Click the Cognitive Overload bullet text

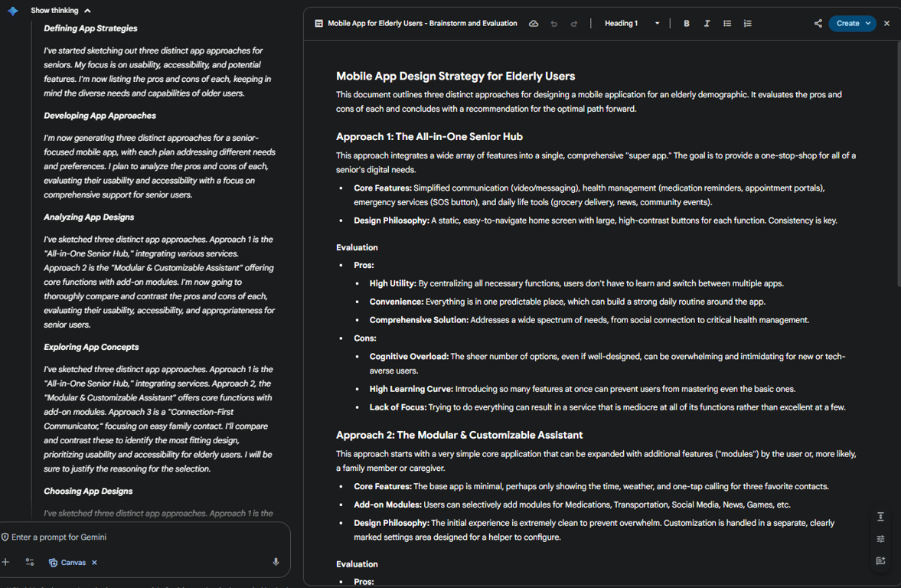[607, 363]
